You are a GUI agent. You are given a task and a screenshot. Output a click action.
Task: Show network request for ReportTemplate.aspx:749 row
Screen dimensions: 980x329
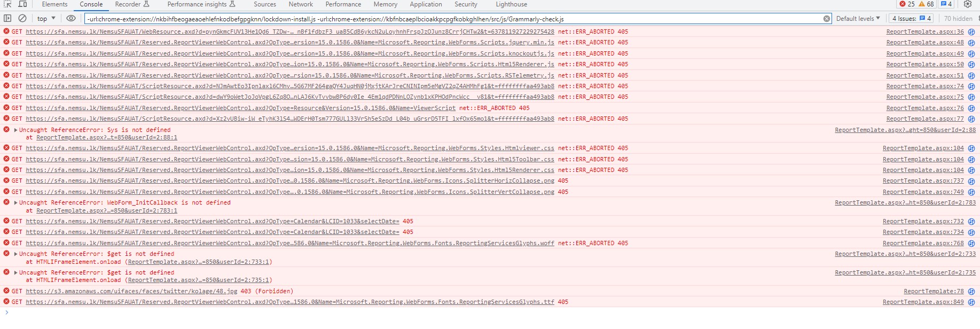(971, 192)
